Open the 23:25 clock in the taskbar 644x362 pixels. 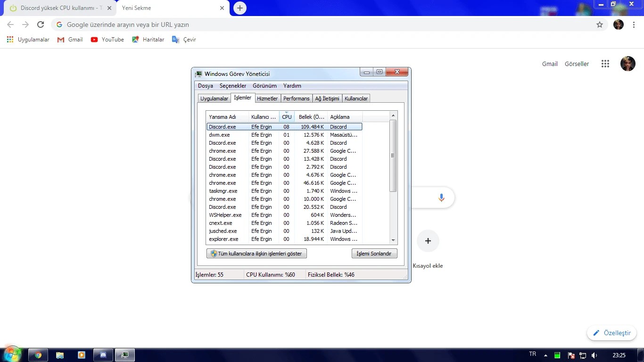tap(619, 355)
